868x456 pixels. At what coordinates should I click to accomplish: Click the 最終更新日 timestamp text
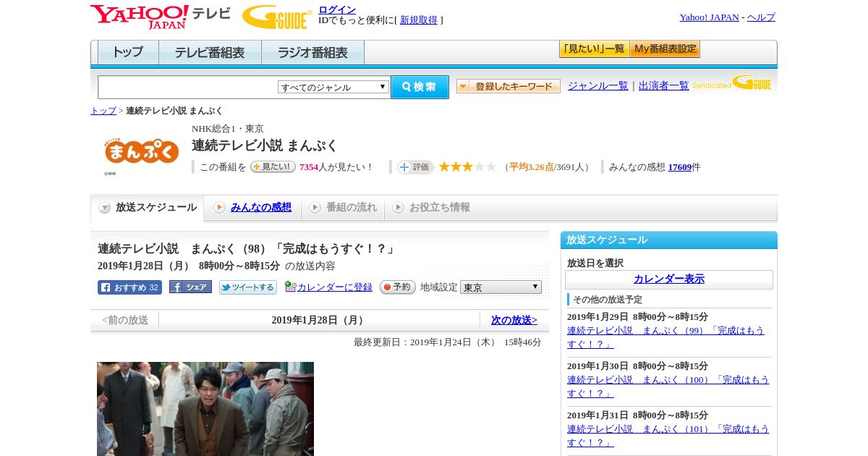(448, 342)
